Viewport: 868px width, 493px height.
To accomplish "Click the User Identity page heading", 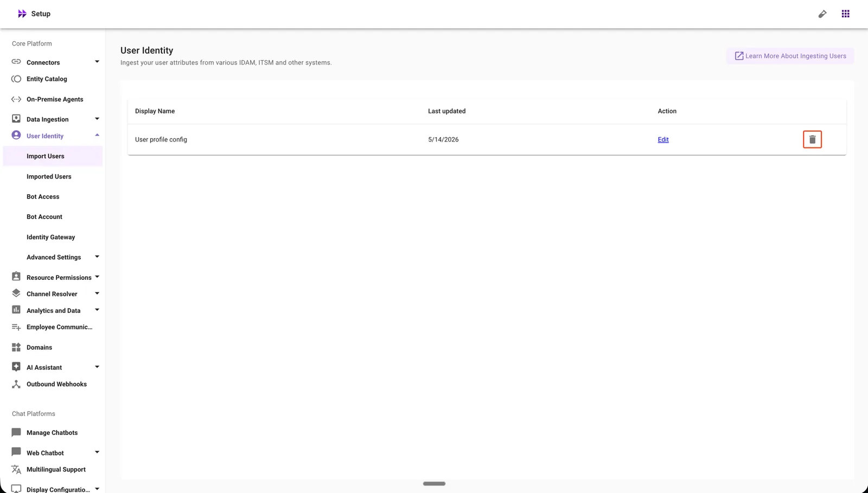I will coord(146,50).
